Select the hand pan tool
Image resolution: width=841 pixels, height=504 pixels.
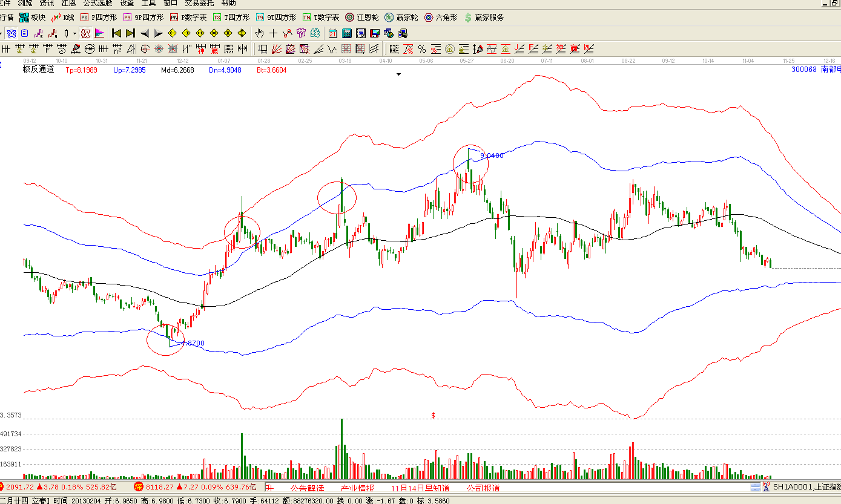[260, 33]
